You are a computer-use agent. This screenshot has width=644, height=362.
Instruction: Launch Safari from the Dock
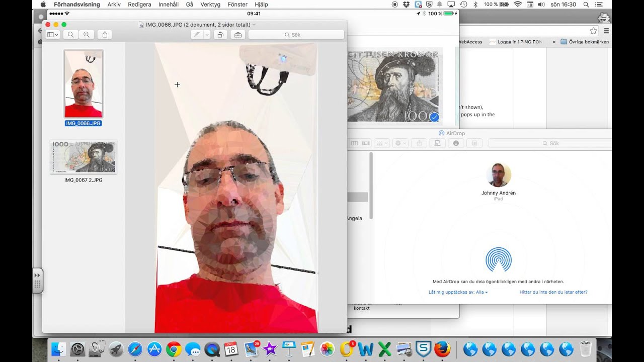coord(135,349)
